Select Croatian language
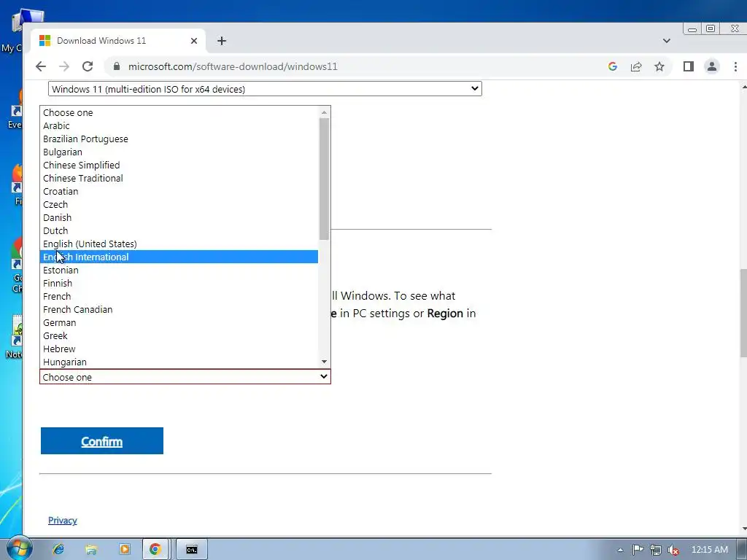747x560 pixels. coord(179,192)
